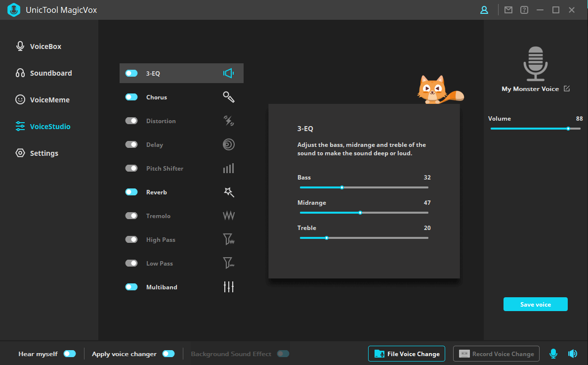Click the Bass slider track

(385, 187)
